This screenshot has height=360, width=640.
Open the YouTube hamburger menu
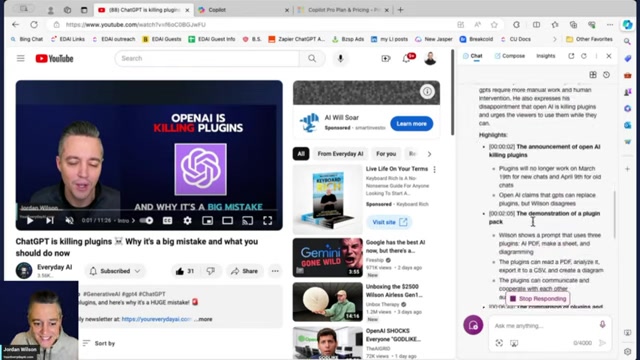point(20,58)
